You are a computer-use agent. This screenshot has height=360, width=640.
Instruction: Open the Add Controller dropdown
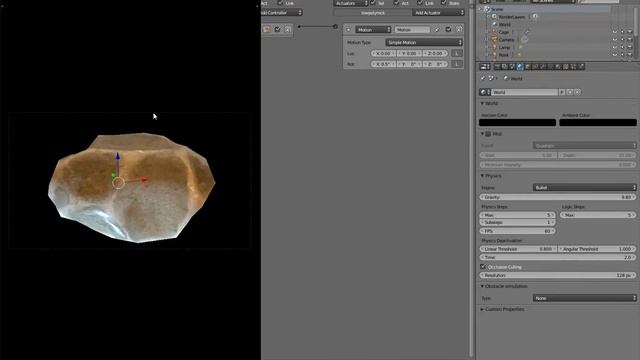click(282, 13)
